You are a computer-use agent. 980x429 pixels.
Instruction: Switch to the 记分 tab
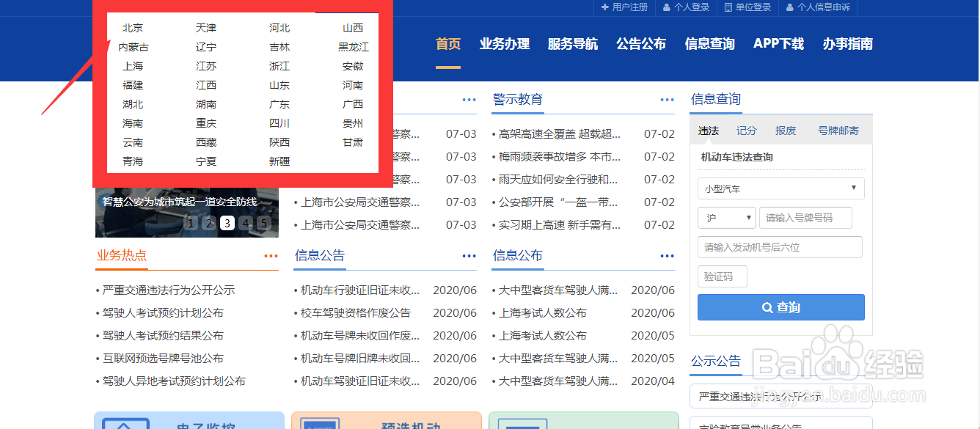tap(746, 130)
